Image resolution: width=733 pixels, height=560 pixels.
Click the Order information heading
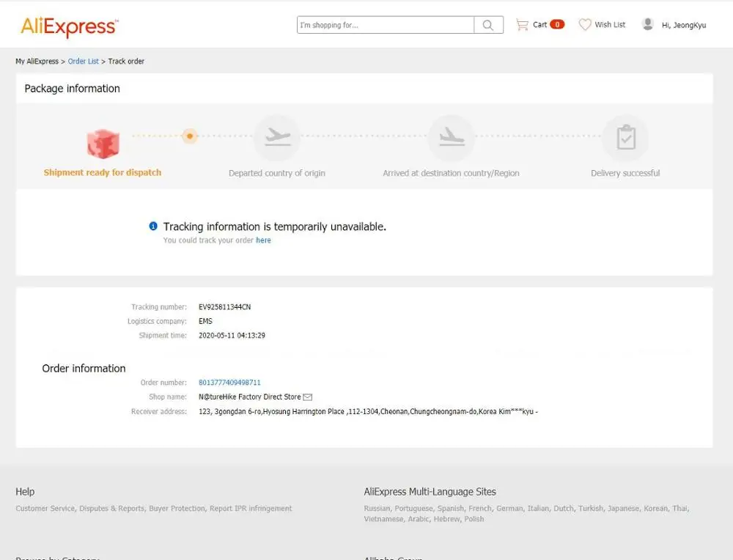click(x=84, y=369)
